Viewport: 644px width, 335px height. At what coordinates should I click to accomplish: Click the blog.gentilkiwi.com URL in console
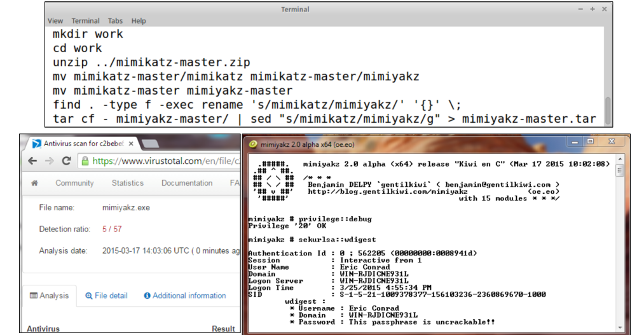point(388,192)
